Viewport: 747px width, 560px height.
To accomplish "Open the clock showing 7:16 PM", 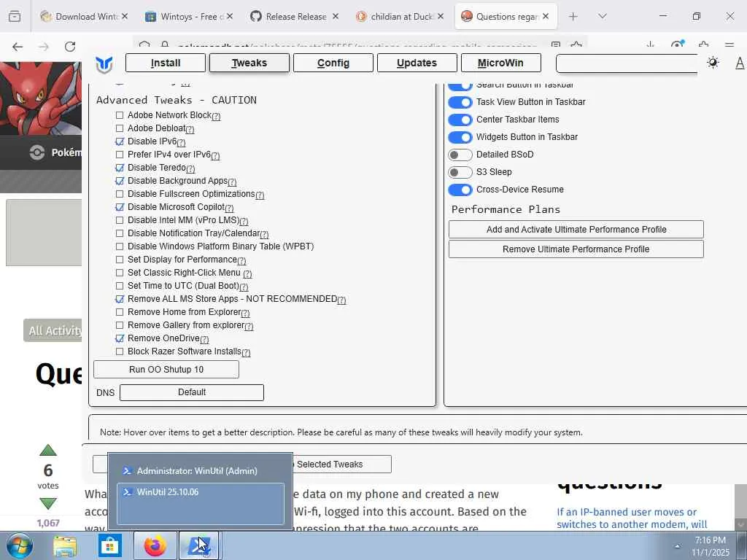I will 711,546.
